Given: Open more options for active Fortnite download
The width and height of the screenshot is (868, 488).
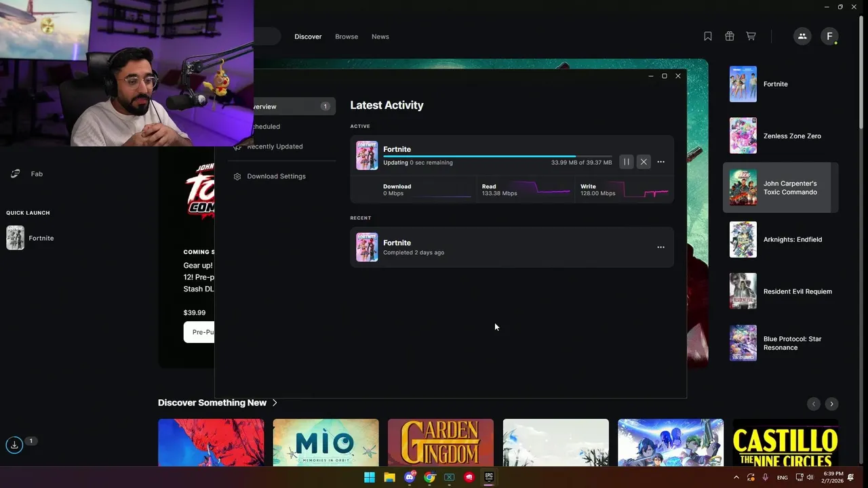Looking at the screenshot, I should coord(660,162).
